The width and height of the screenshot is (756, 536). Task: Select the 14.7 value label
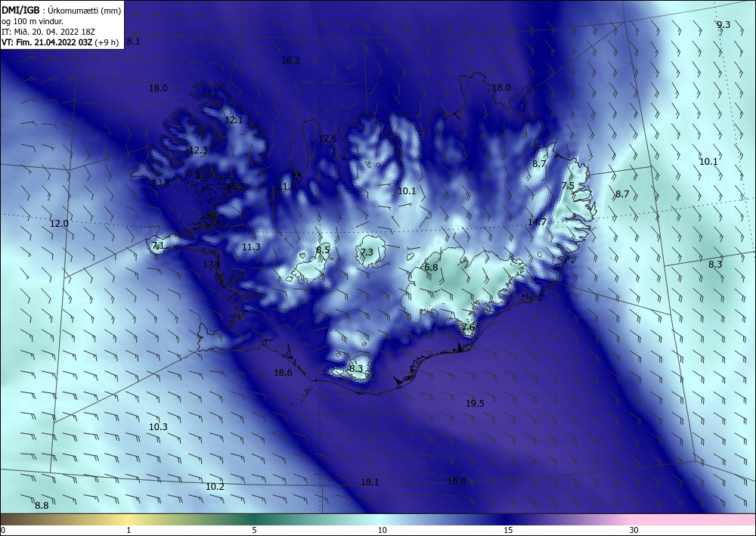tap(537, 222)
